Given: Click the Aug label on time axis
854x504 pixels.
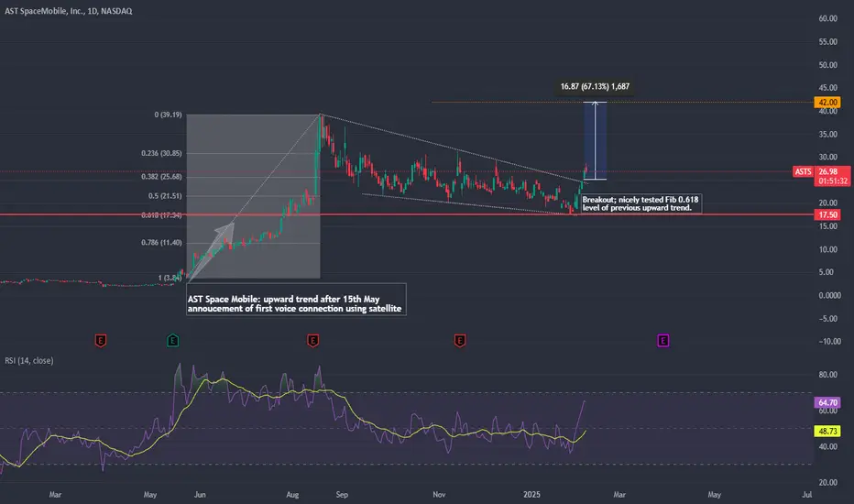Looking at the screenshot, I should coord(292,495).
